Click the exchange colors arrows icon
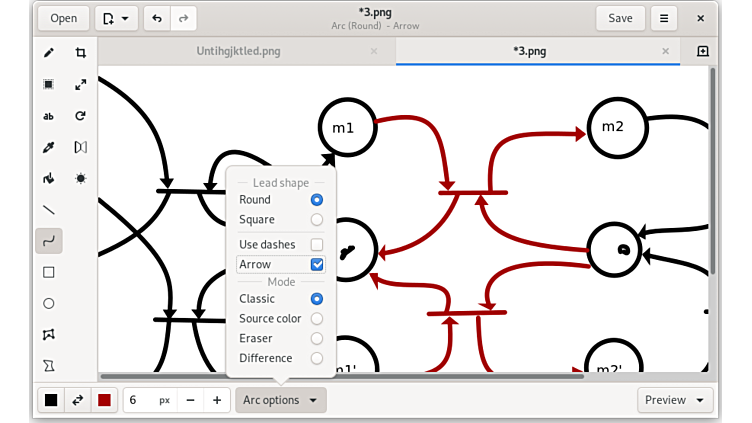 click(x=77, y=400)
